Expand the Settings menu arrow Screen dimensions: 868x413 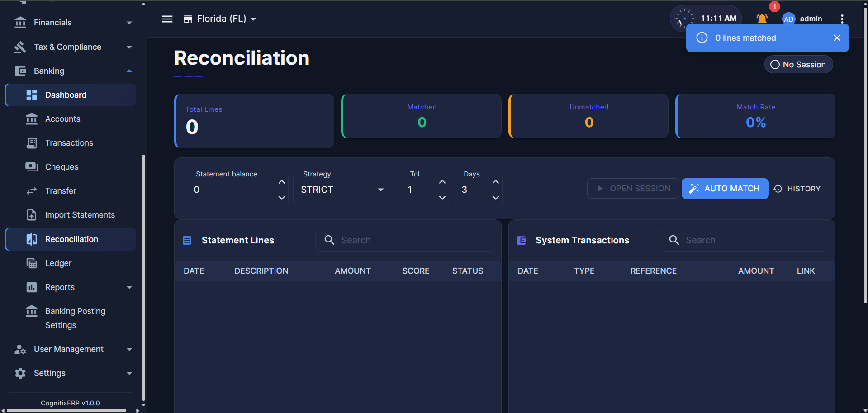tap(129, 373)
